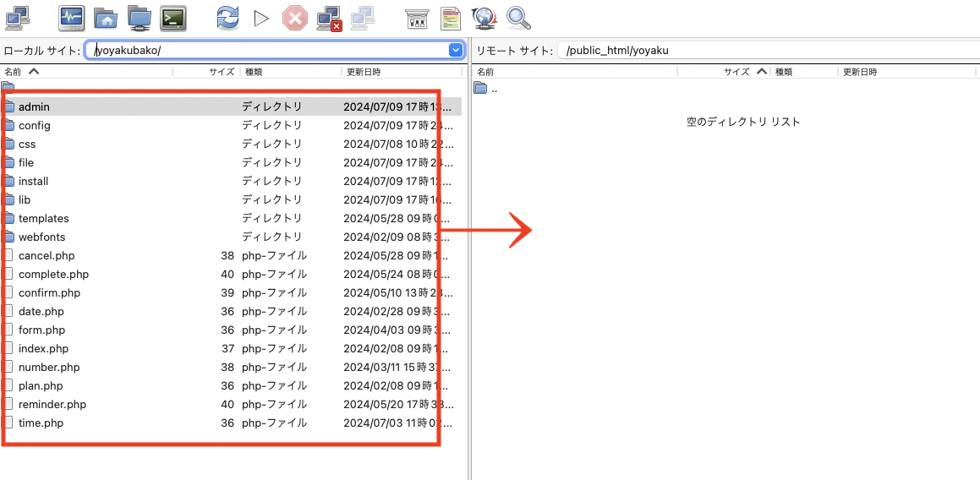Click the size value 40 of reminder.php
The width and height of the screenshot is (980, 480).
coord(227,405)
